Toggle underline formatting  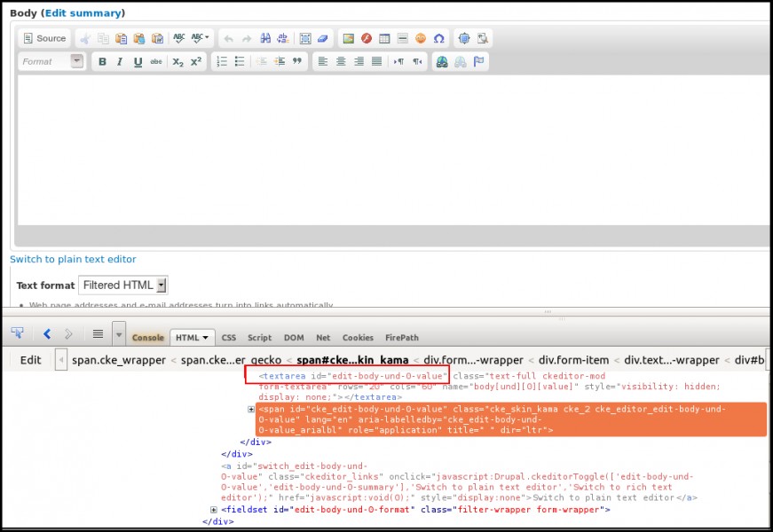138,62
